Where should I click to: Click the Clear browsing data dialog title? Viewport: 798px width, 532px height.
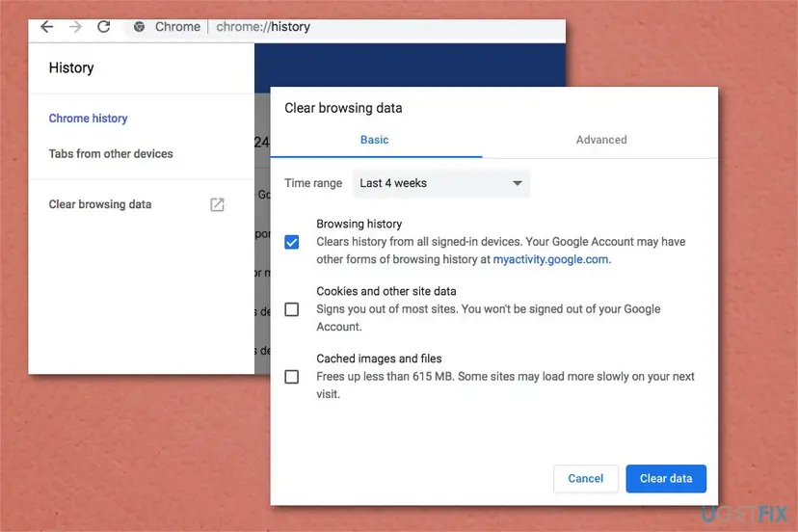[343, 108]
